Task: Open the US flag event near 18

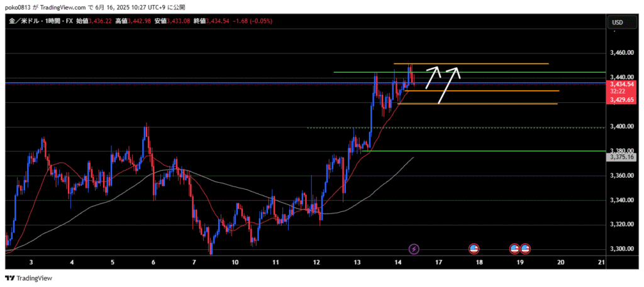Action: click(475, 249)
